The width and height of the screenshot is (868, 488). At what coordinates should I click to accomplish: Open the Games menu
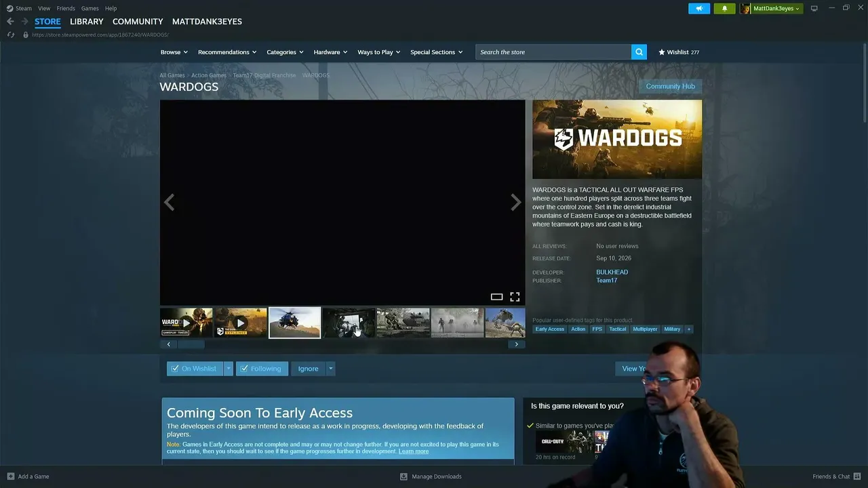coord(90,8)
